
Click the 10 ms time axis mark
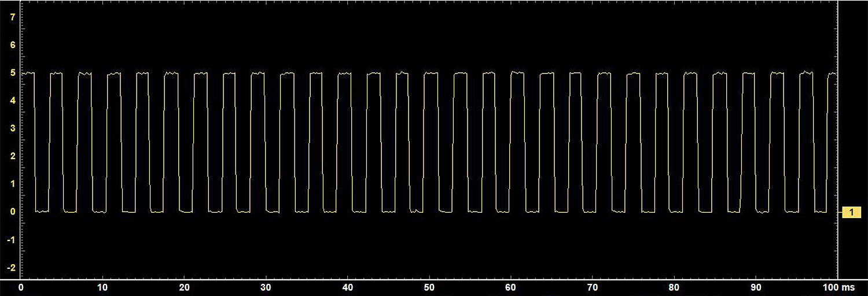(x=102, y=287)
